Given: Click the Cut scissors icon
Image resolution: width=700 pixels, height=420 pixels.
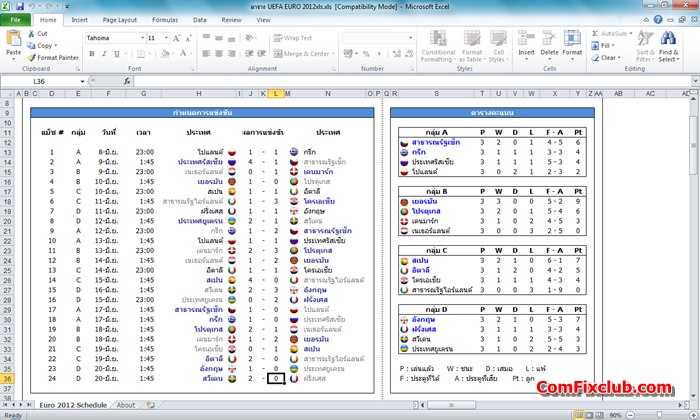Looking at the screenshot, I should [31, 33].
